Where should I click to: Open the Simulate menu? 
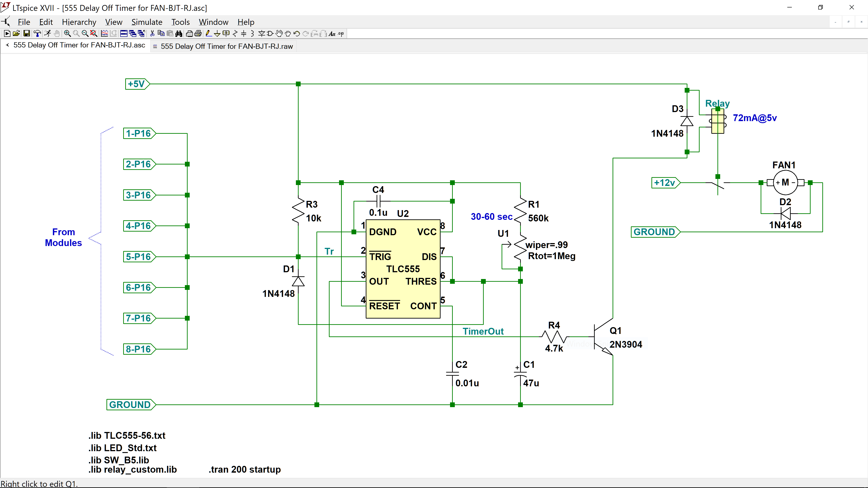click(146, 22)
